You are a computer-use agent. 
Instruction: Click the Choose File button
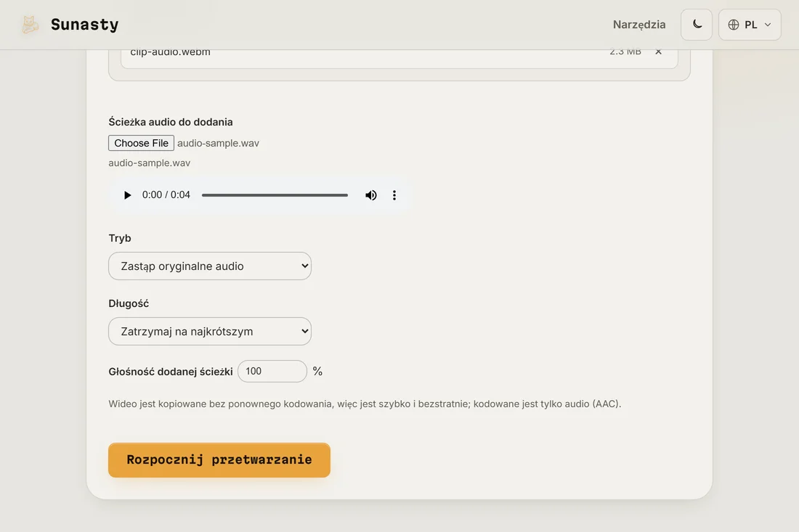pos(141,143)
